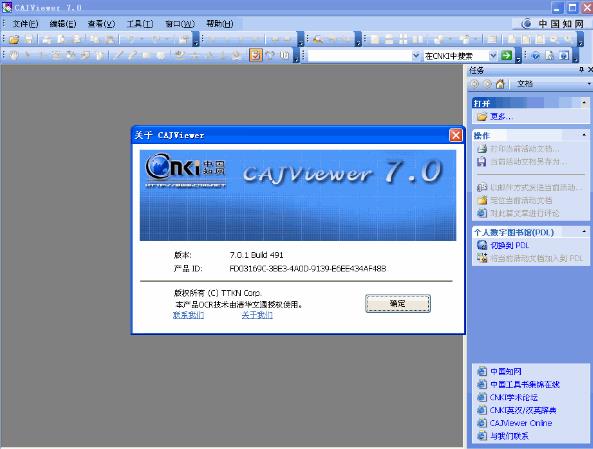Click the rotate arrows icon next to note icon

(270, 56)
